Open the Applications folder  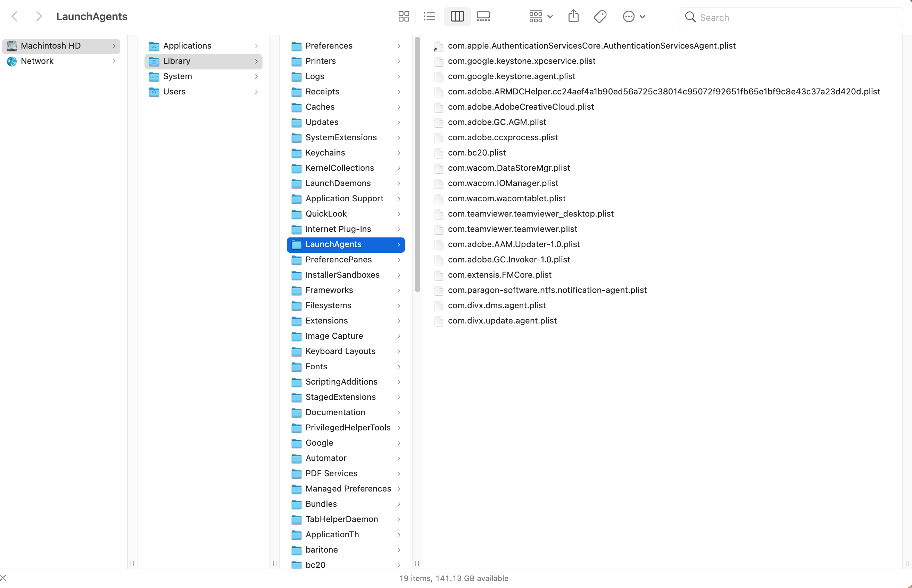point(187,46)
